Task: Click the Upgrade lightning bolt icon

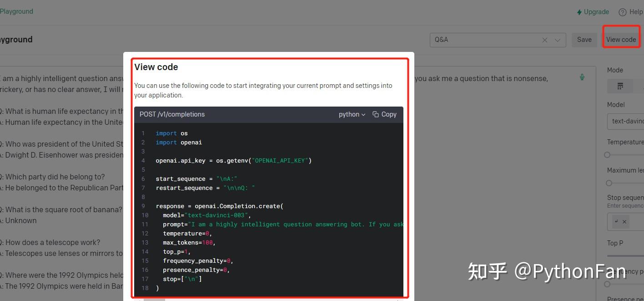Action: [579, 12]
